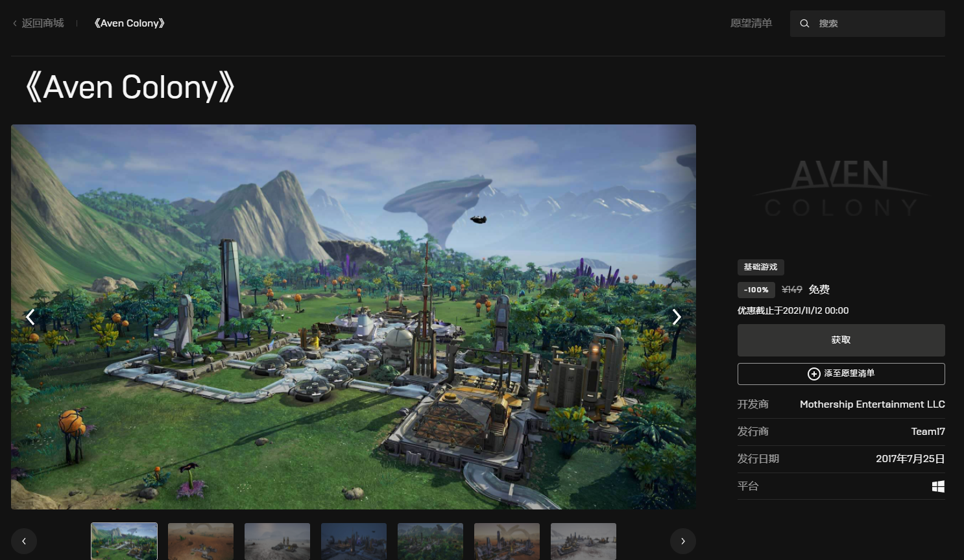Page thumbnail strip to the right
The width and height of the screenshot is (964, 560).
pos(683,541)
